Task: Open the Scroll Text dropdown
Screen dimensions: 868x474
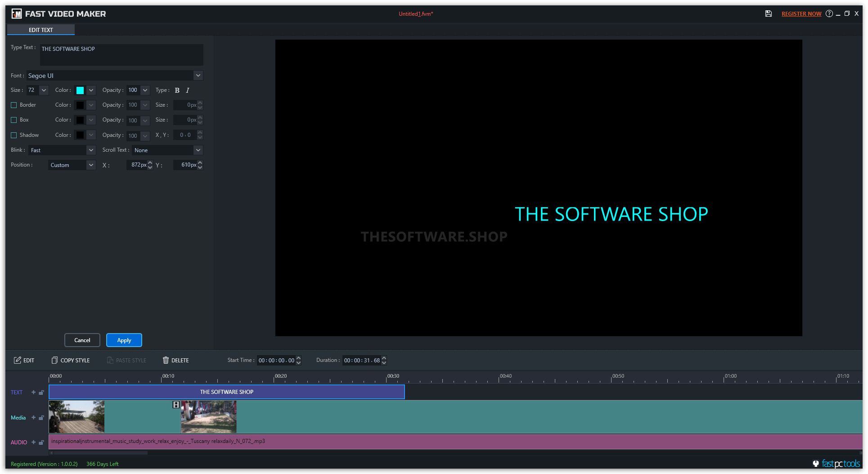Action: click(x=198, y=150)
